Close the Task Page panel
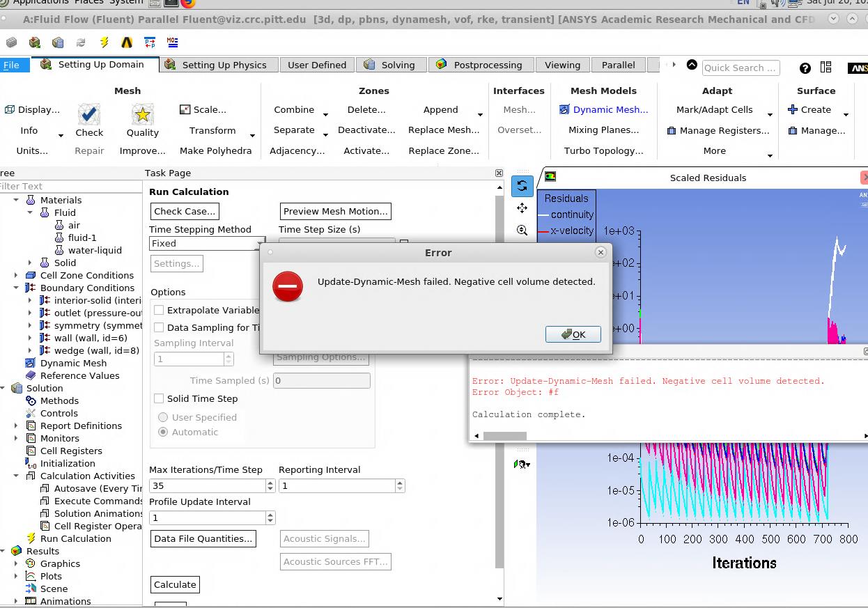 click(x=499, y=173)
